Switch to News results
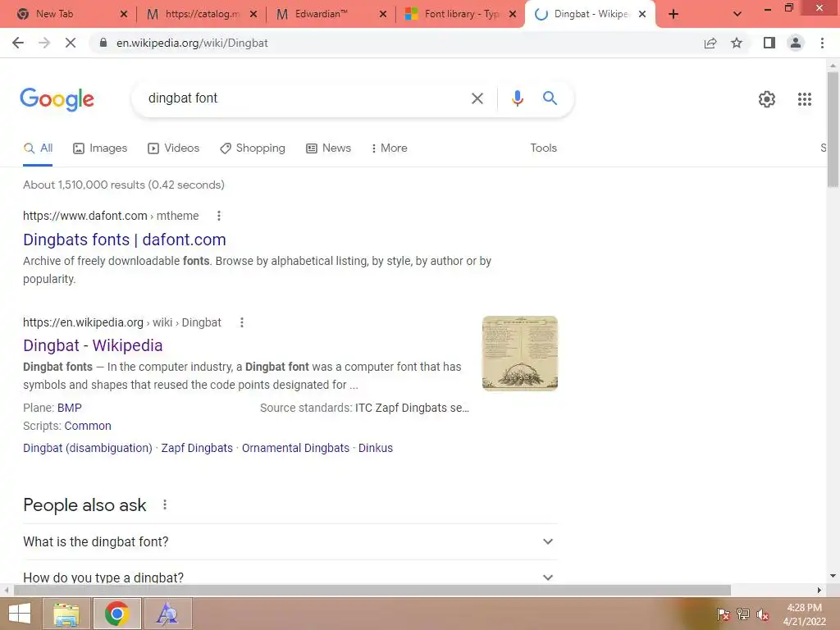This screenshot has height=630, width=840. (328, 148)
